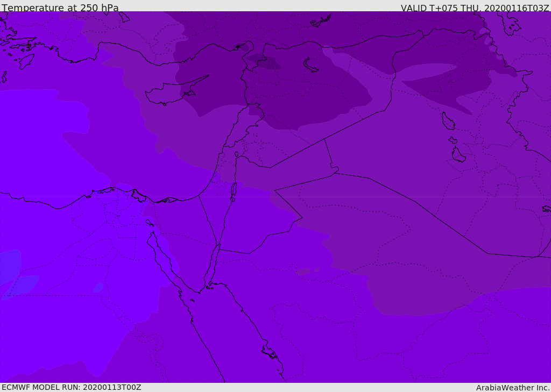The height and width of the screenshot is (392, 551).
Task: Click the Dead Sea outline
Action: [x=234, y=191]
